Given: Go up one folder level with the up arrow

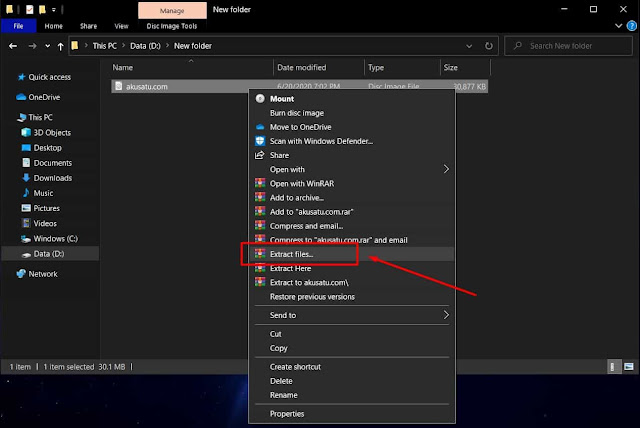Looking at the screenshot, I should (x=60, y=47).
